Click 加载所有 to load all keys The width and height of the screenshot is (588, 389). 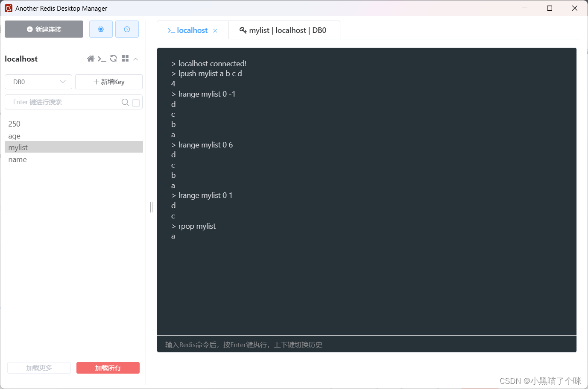point(108,368)
